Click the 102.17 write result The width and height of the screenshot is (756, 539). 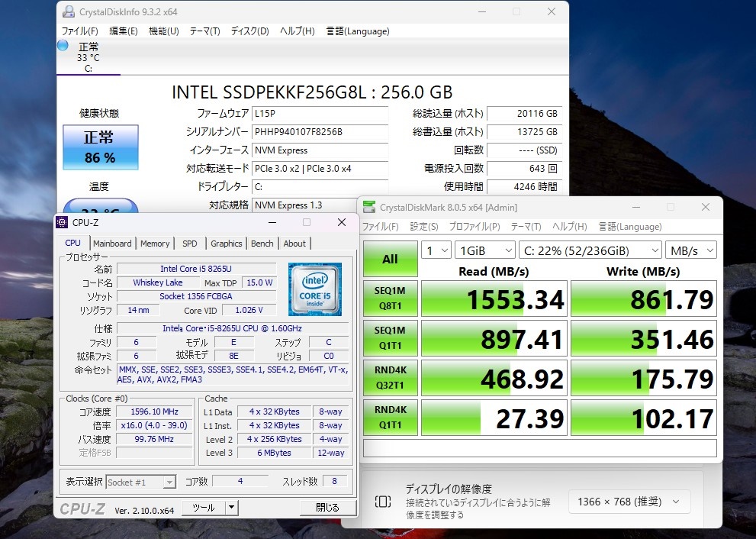644,417
